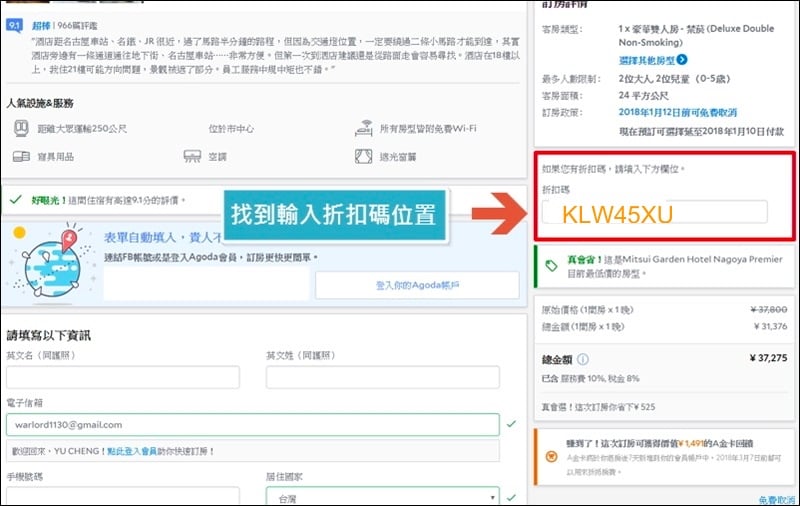Viewport: 800px width, 506px height.
Task: Click the 24 平方公尺 room size text
Action: click(x=643, y=95)
